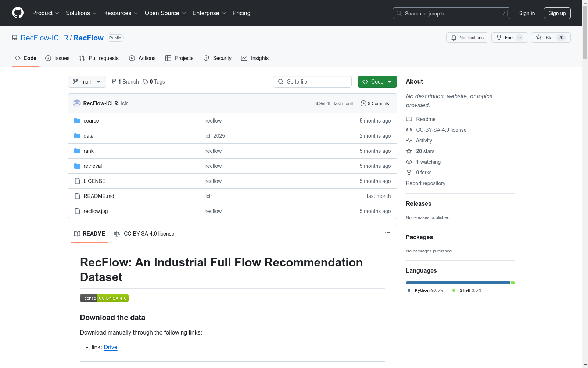
Task: Open the 6b9eb4f commit hash link
Action: pyautogui.click(x=322, y=103)
